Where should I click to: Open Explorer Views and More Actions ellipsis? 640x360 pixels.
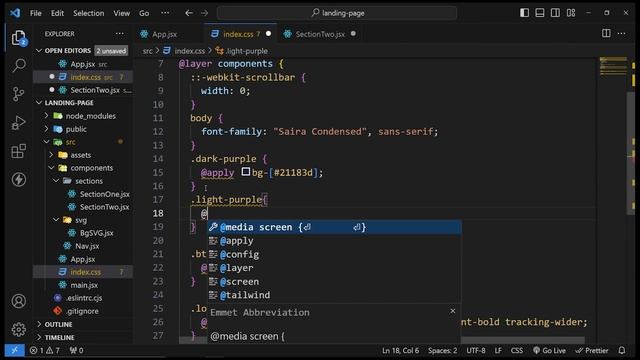119,34
